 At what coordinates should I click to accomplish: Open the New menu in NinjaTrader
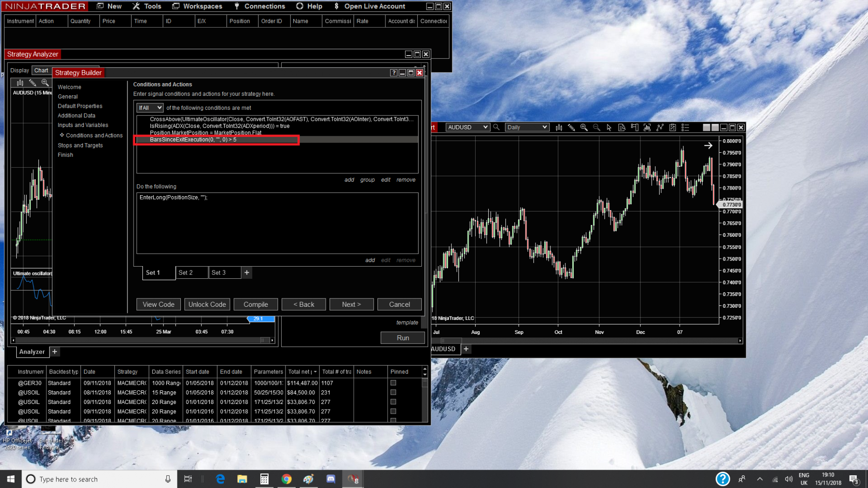coord(109,6)
